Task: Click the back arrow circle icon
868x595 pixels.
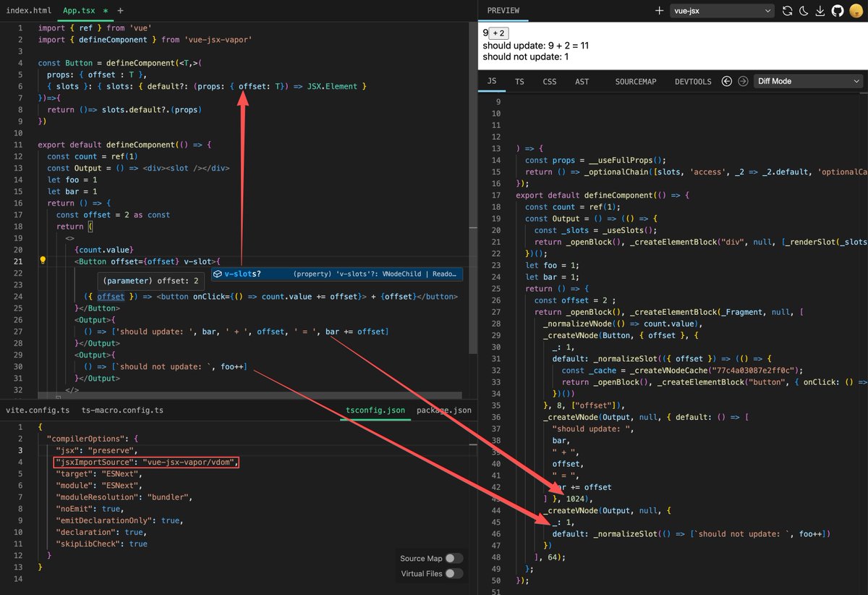Action: [728, 81]
